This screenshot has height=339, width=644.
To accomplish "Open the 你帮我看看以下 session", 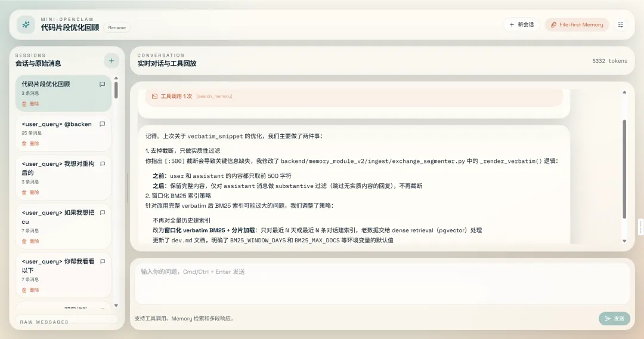I will point(63,275).
